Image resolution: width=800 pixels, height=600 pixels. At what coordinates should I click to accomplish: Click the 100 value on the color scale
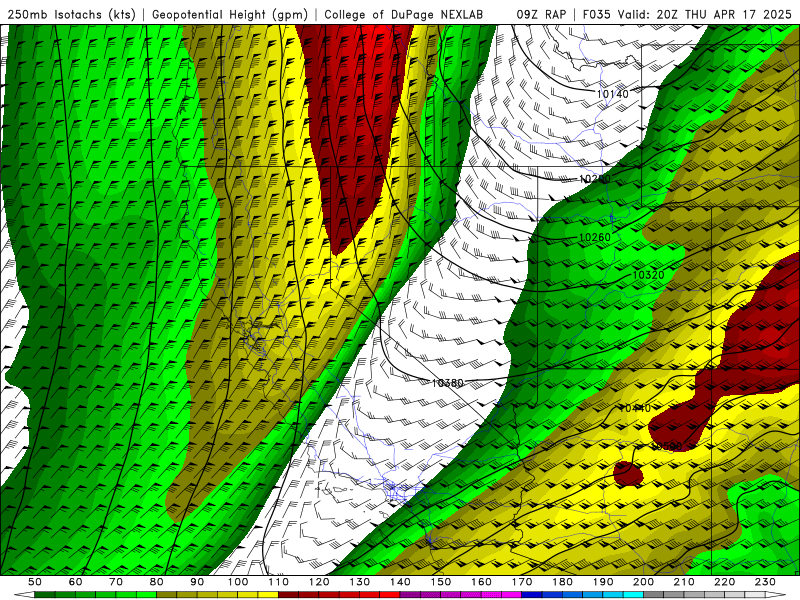238,582
